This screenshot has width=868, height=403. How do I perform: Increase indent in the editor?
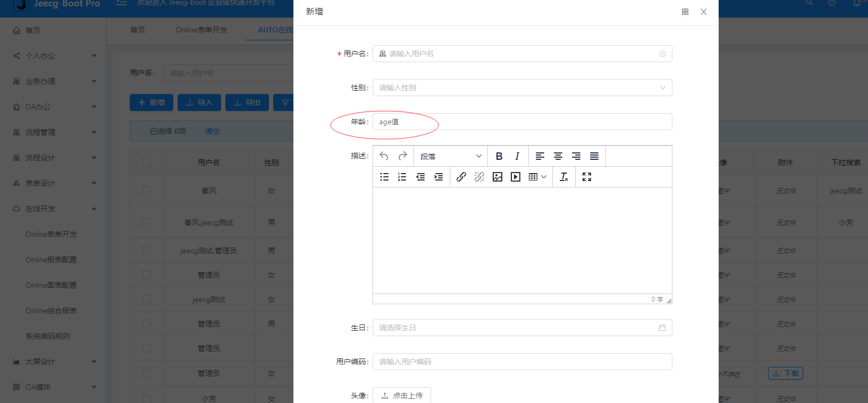tap(439, 177)
